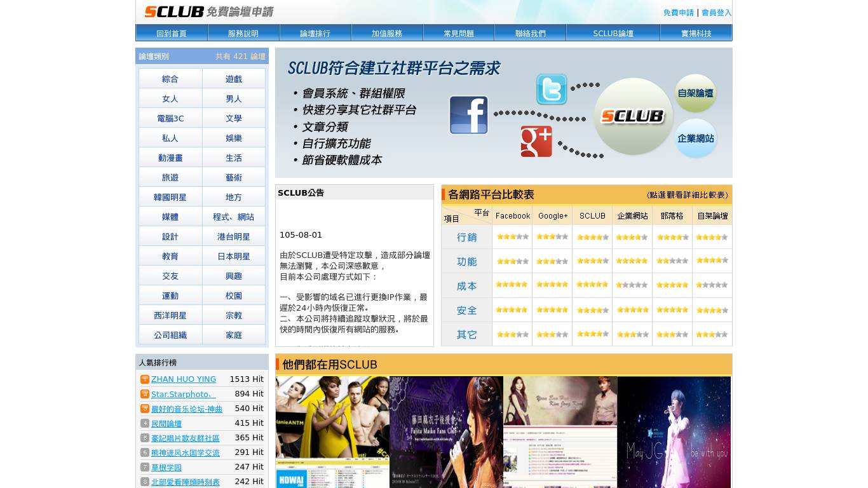
Task: Select the 程式、網站 forum category
Action: pos(234,217)
